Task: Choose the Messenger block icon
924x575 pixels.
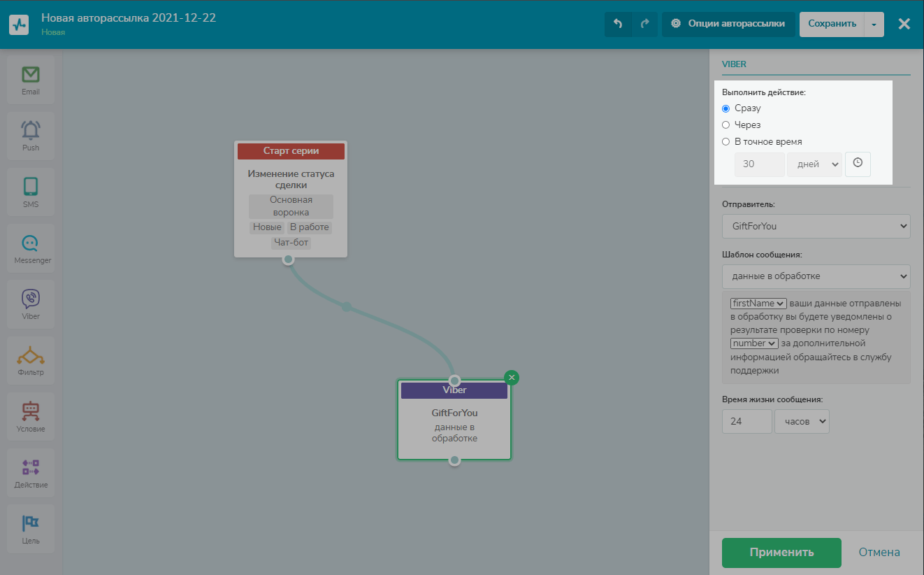Action: point(30,243)
